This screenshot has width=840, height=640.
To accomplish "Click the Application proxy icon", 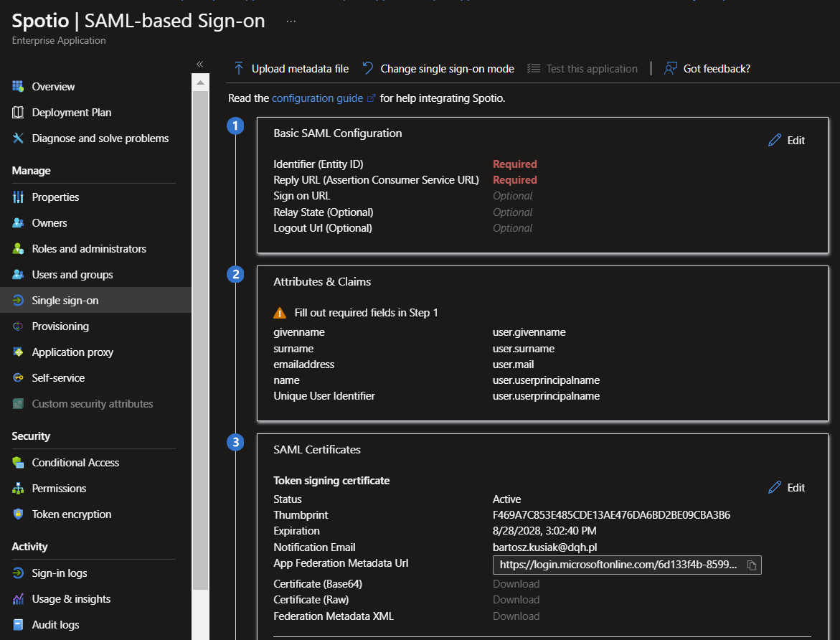I will tap(18, 352).
